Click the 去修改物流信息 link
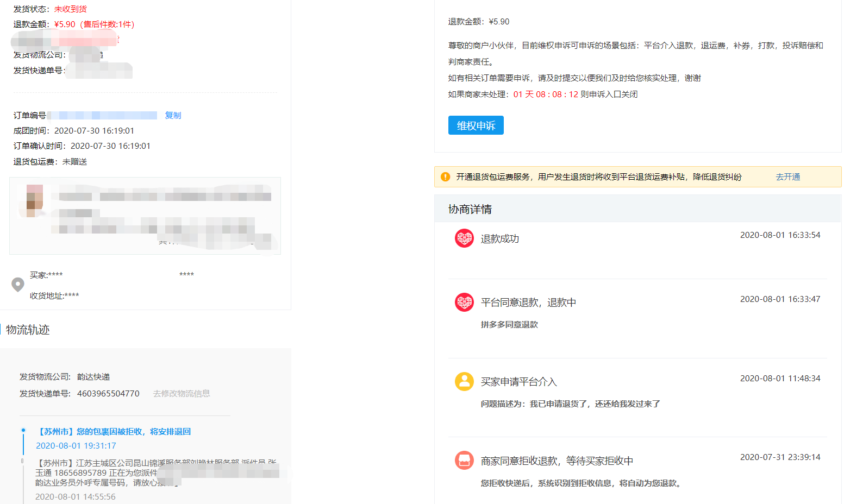The image size is (844, 504). click(x=182, y=393)
